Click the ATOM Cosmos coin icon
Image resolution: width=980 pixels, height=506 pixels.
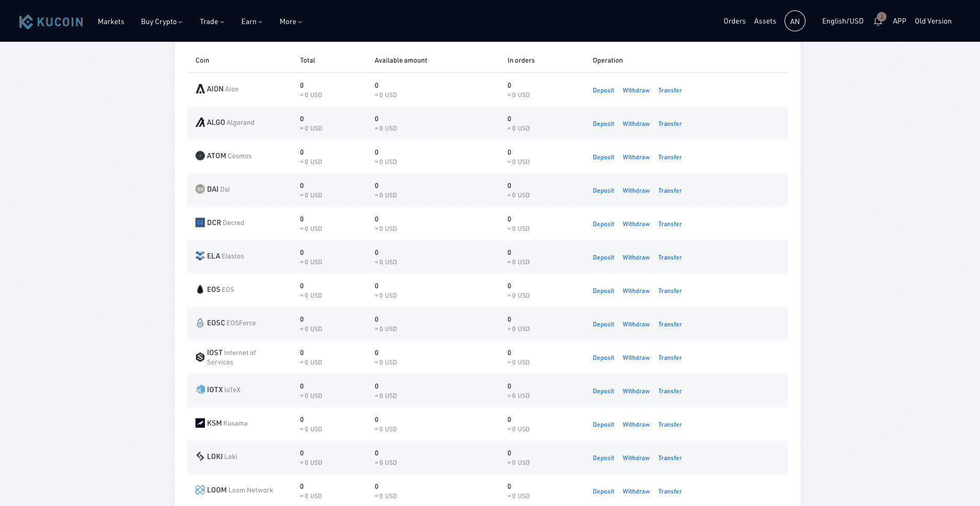tap(200, 156)
